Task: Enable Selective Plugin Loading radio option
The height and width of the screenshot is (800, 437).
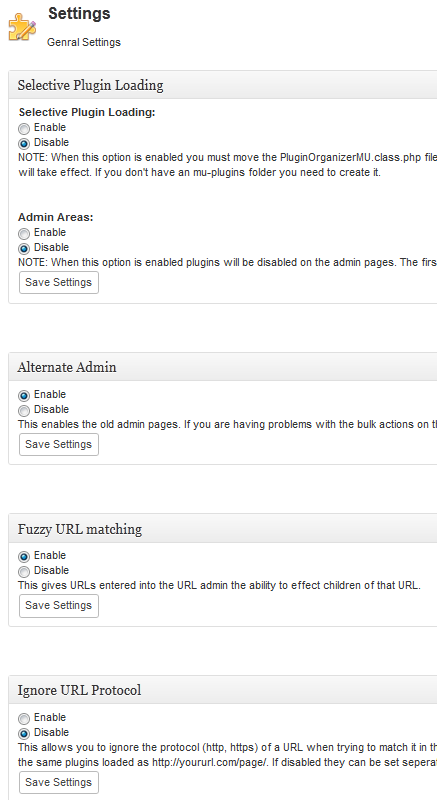Action: 24,129
